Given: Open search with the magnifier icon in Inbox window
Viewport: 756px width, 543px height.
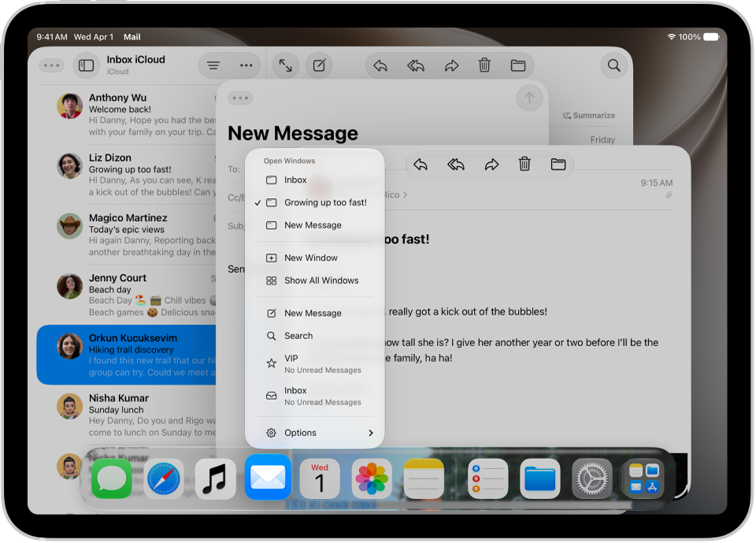Looking at the screenshot, I should pos(613,65).
